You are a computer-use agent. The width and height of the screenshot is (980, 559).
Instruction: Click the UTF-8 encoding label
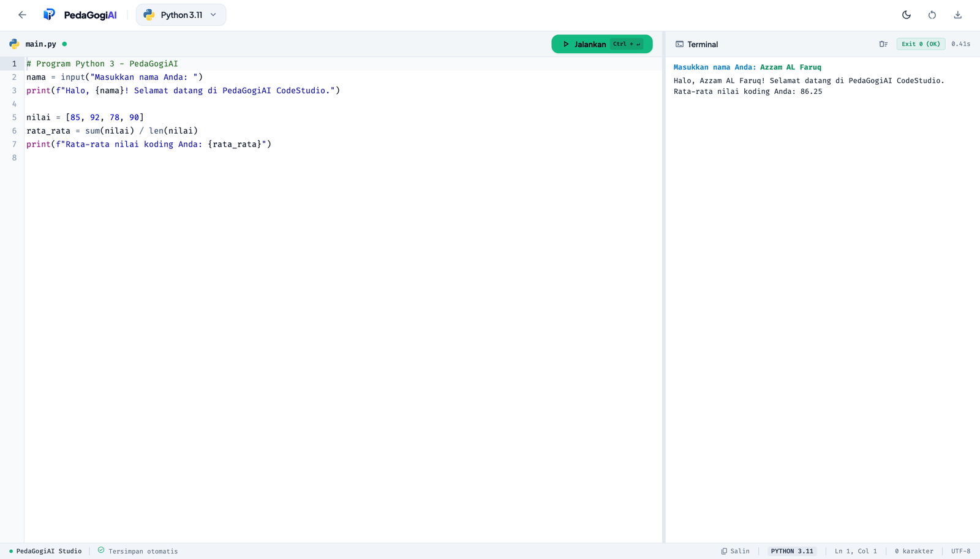click(x=960, y=551)
